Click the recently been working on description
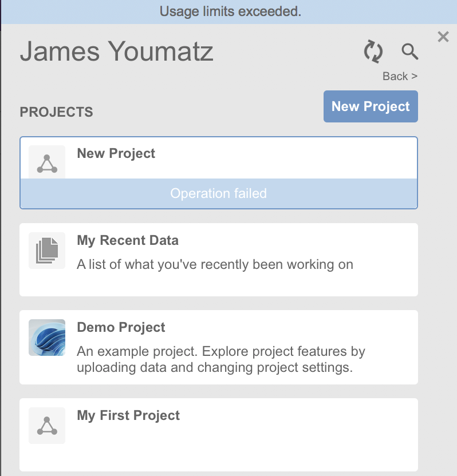This screenshot has height=476, width=457. [x=215, y=264]
